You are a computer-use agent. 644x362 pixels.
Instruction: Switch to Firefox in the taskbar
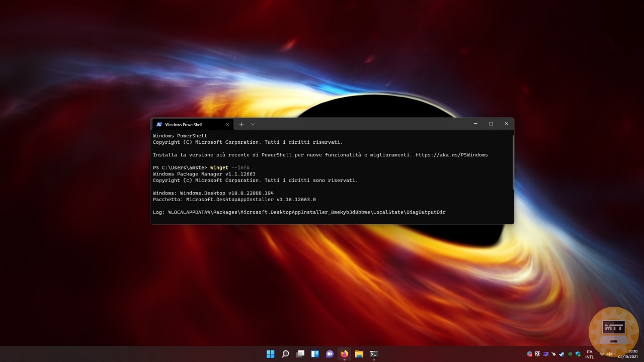pos(344,354)
